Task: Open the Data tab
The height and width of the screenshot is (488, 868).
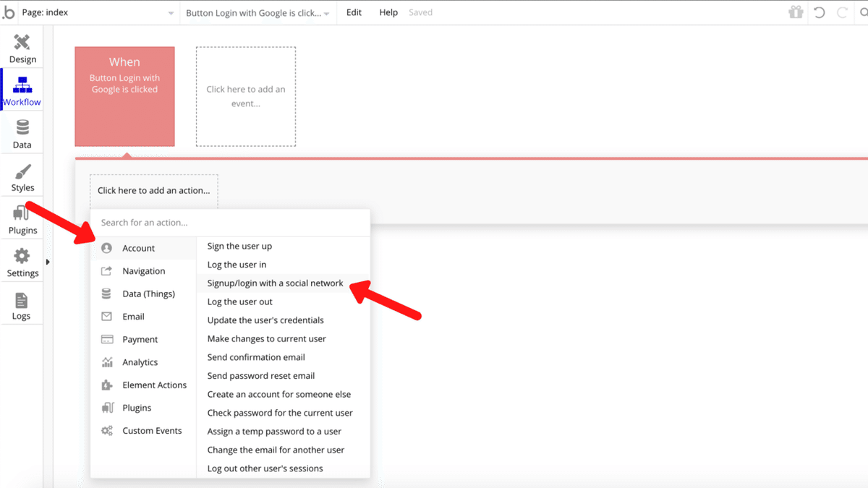Action: [x=22, y=134]
